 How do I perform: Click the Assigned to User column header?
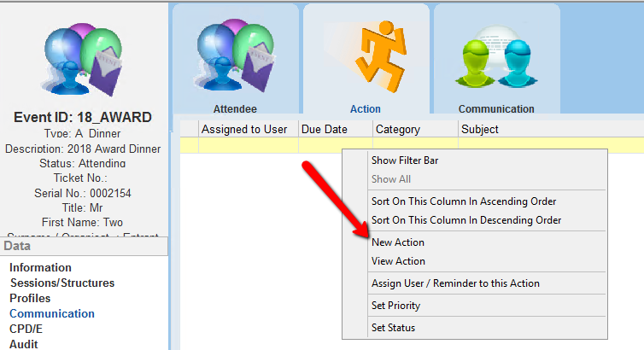(x=243, y=130)
